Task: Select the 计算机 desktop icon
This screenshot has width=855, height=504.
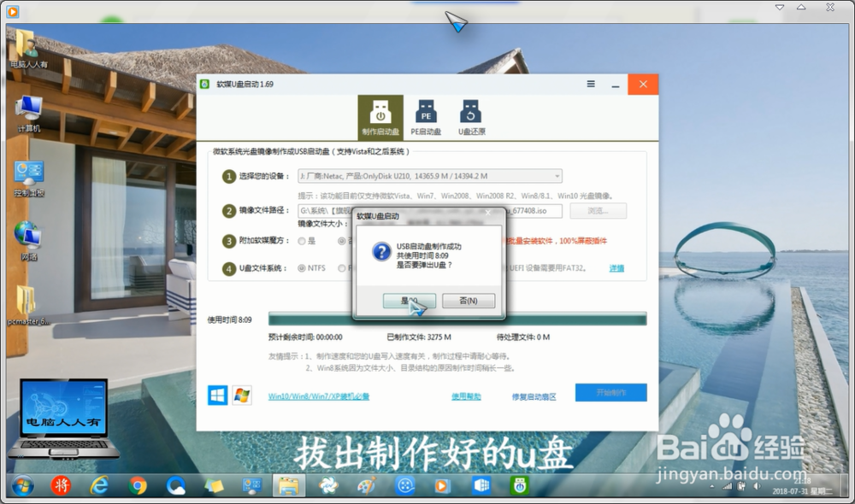Action: pyautogui.click(x=28, y=114)
